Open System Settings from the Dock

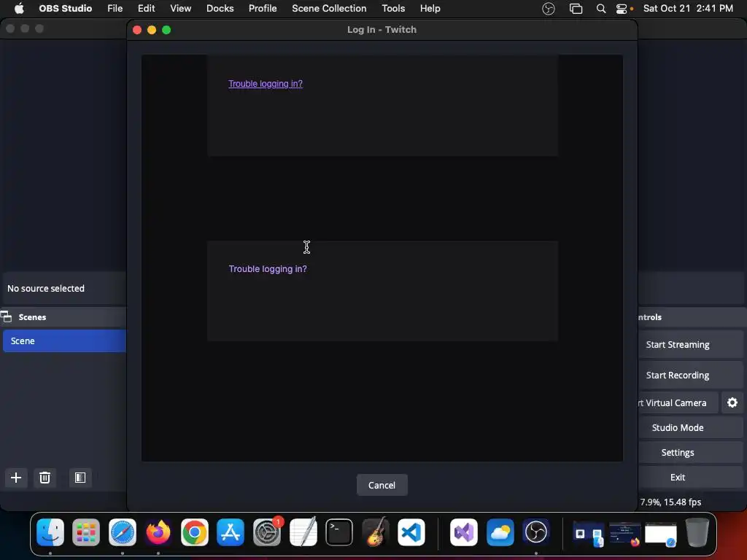(x=267, y=532)
